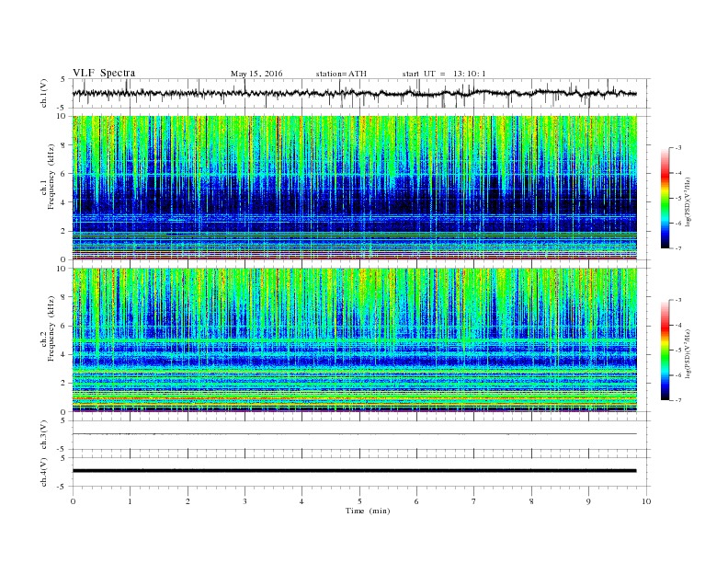Click time axis tick label "6"
728x563 pixels.
(x=416, y=501)
